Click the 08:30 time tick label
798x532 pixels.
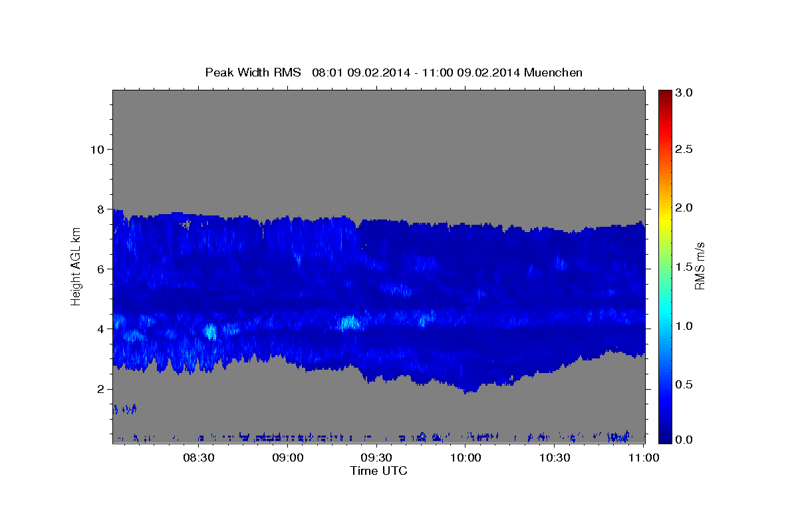tap(199, 458)
